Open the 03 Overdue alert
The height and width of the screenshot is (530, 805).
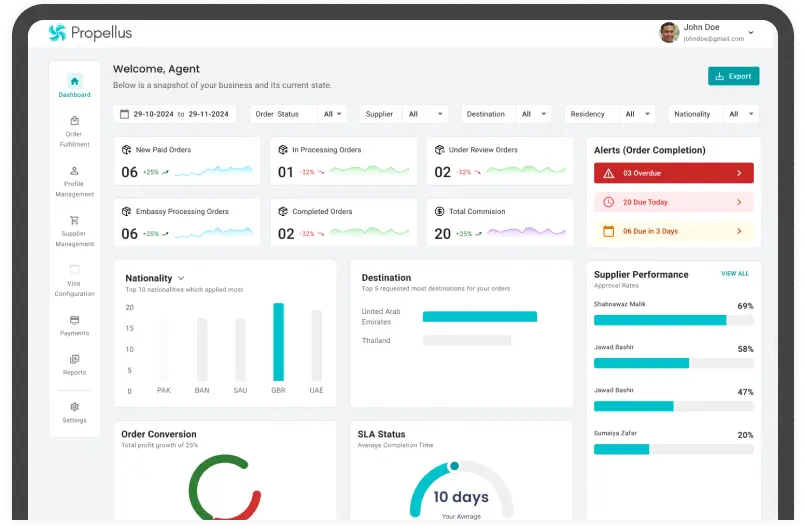(x=674, y=173)
